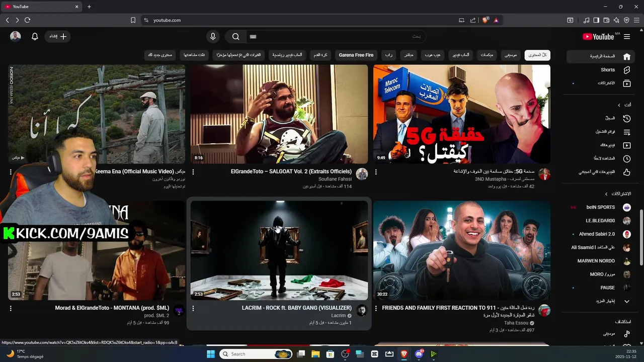This screenshot has width=644, height=362.
Task: Open the account avatar menu
Action: pyautogui.click(x=16, y=37)
